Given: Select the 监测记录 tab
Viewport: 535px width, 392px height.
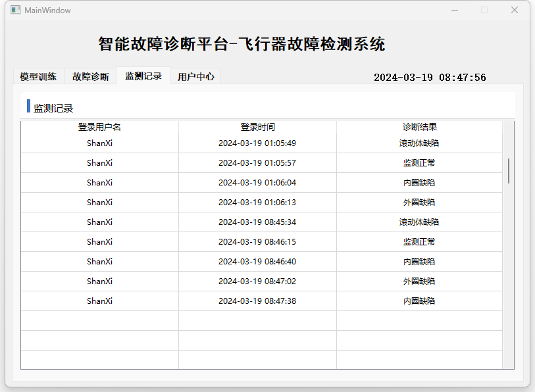Looking at the screenshot, I should tap(143, 76).
